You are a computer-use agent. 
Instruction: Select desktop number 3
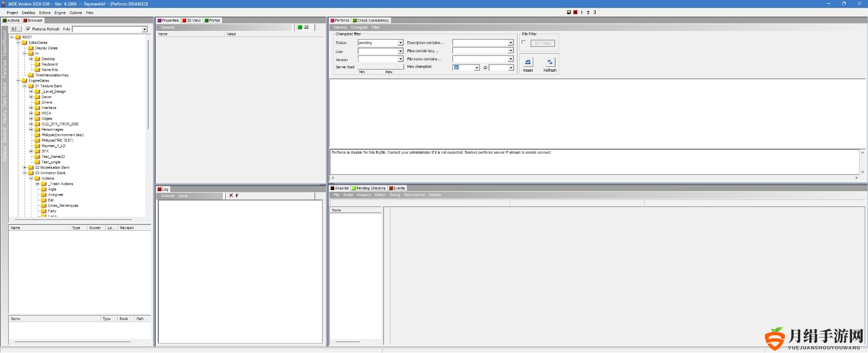(x=595, y=12)
